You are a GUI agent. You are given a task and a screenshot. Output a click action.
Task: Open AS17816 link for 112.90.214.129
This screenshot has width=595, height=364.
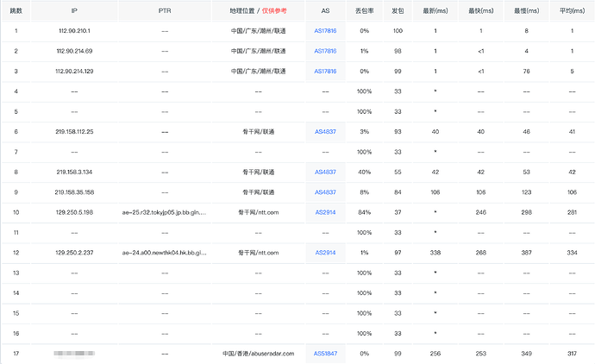click(325, 71)
